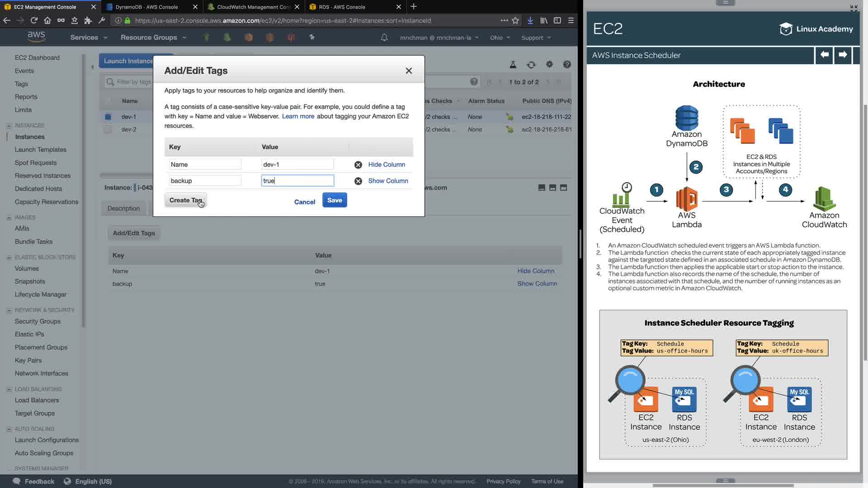Deselect the dev-1 instance checkbox
The height and width of the screenshot is (488, 868).
coord(108,117)
